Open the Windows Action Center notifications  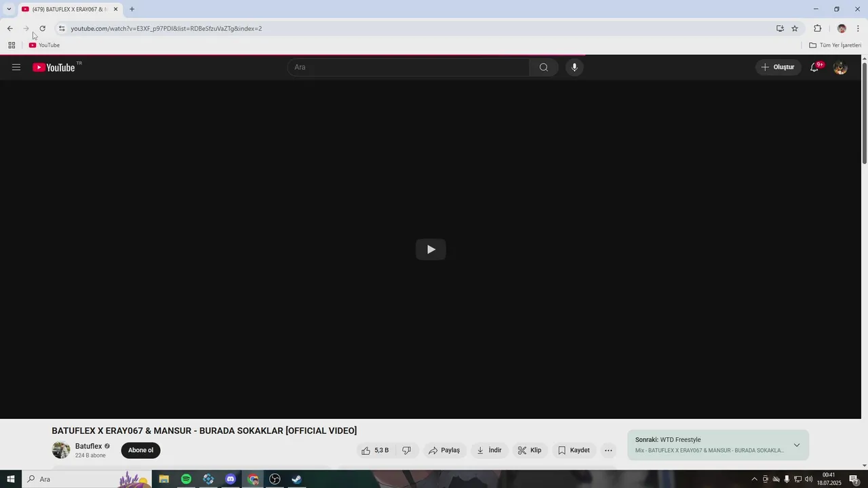[854, 479]
